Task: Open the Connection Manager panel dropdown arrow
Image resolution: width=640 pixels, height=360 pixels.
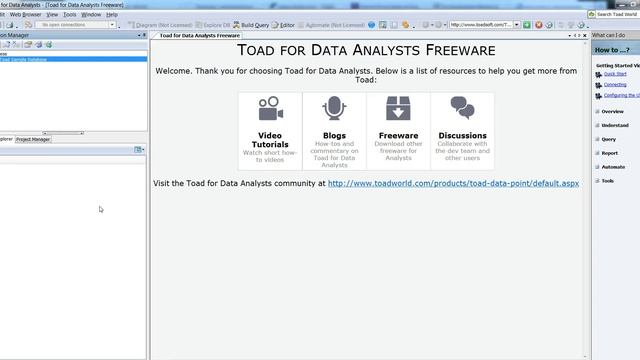Action: (139, 36)
